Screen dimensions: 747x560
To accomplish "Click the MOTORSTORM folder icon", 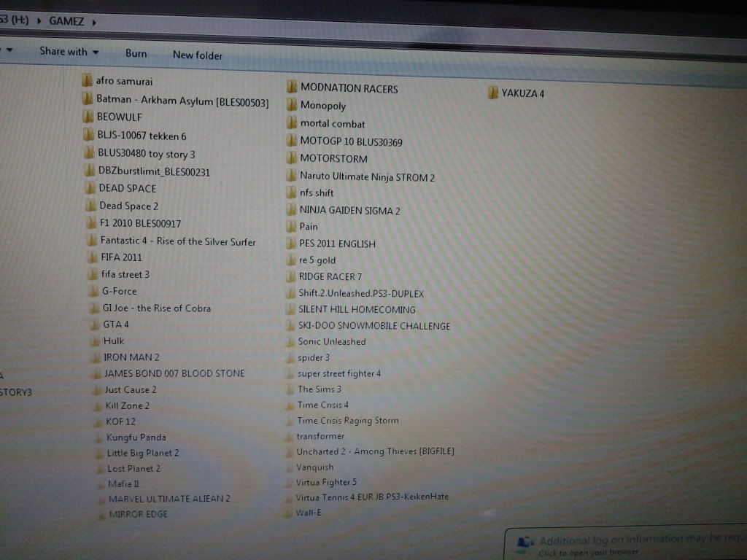I will [292, 157].
